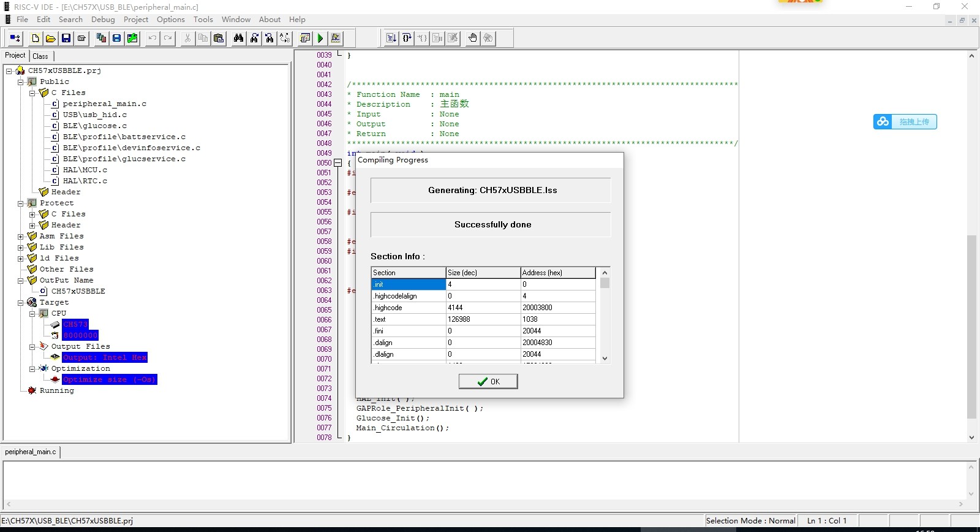Confirm compile dialog with OK button
Viewport: 980px width, 532px height.
(x=488, y=381)
